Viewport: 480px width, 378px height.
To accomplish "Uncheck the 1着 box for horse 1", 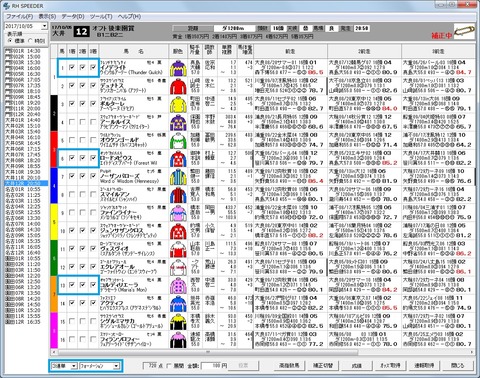I will click(72, 67).
